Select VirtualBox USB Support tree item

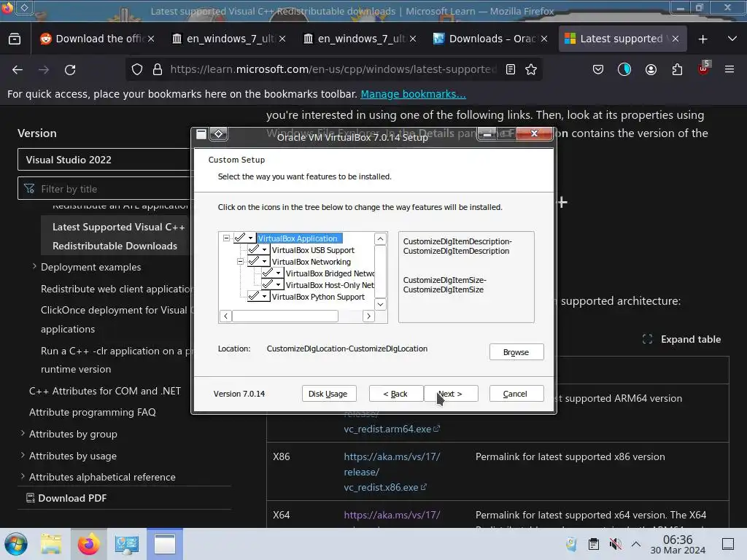pos(313,250)
